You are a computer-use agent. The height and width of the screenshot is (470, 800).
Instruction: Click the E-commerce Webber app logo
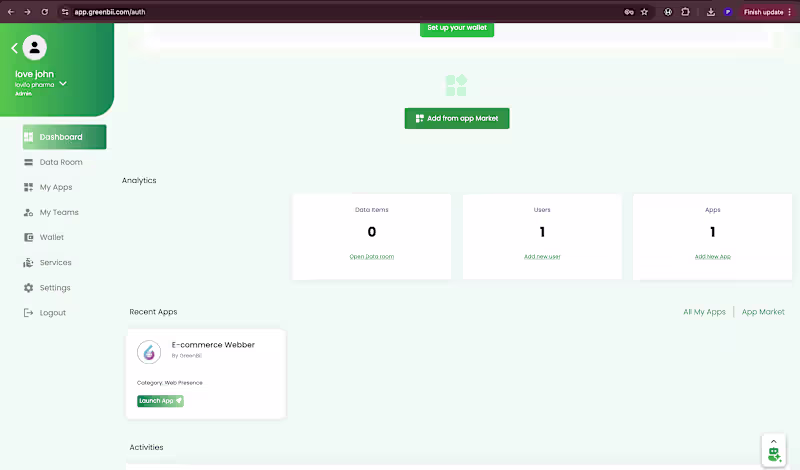[x=149, y=352]
